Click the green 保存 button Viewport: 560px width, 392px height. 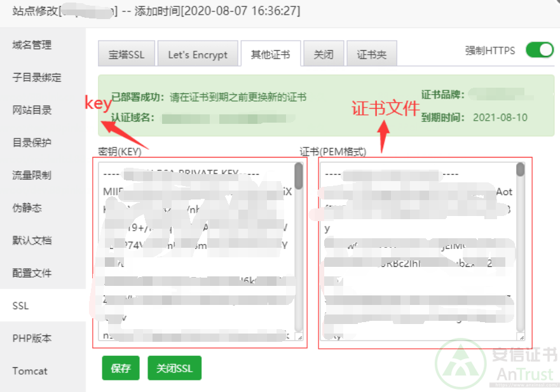click(120, 368)
